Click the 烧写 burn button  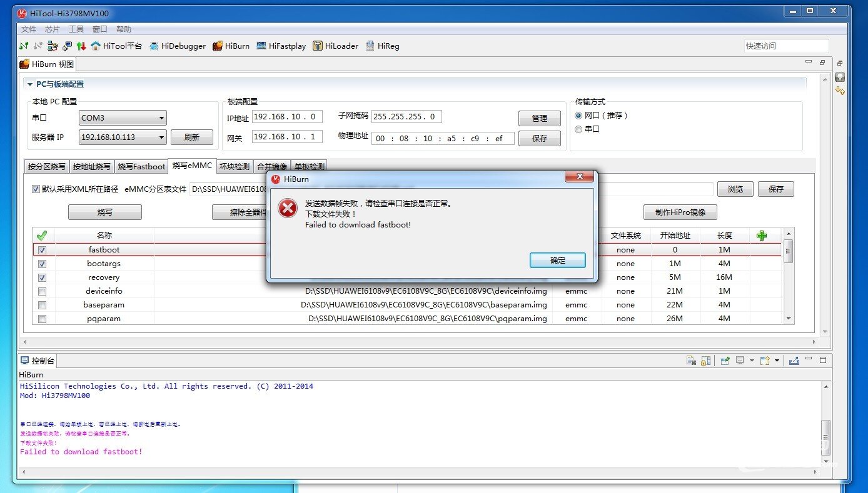point(105,212)
